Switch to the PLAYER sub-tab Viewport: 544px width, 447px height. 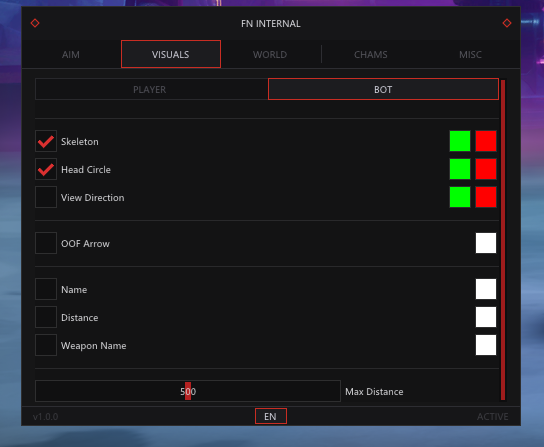coord(151,89)
